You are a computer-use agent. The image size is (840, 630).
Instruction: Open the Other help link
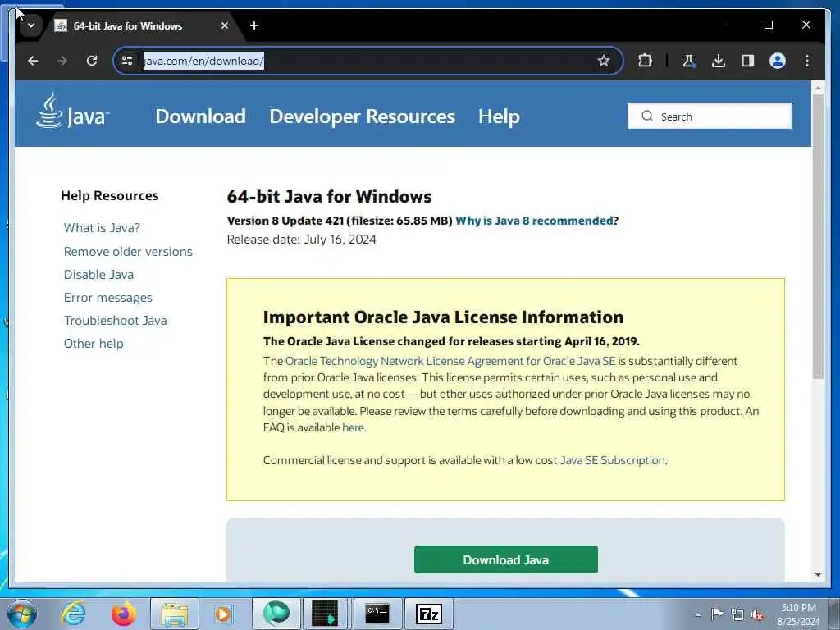[x=94, y=344]
